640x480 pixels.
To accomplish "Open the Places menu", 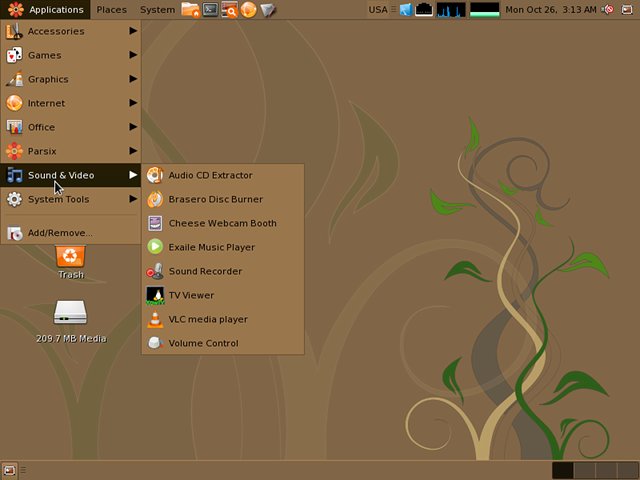I will pyautogui.click(x=111, y=9).
